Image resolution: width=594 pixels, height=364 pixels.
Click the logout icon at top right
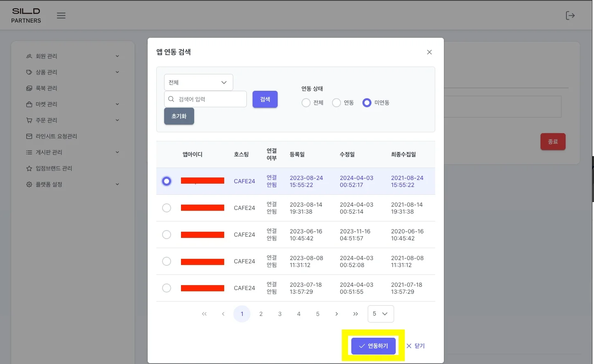pyautogui.click(x=570, y=16)
